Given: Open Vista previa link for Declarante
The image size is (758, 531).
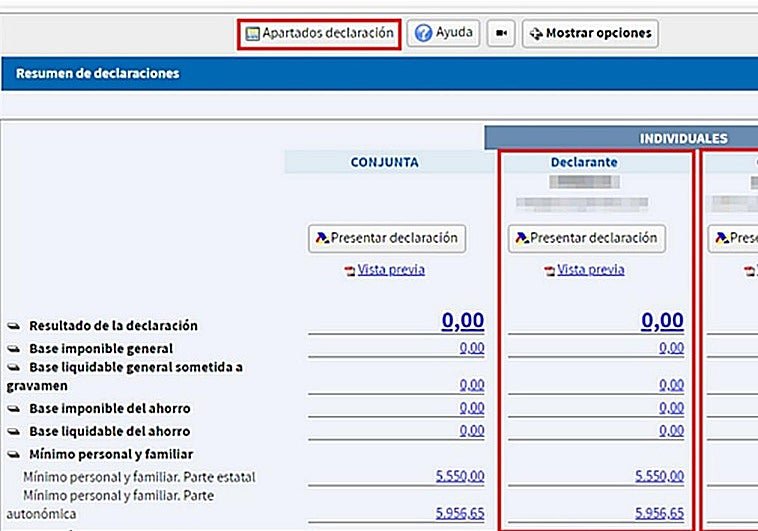Looking at the screenshot, I should coord(590,270).
